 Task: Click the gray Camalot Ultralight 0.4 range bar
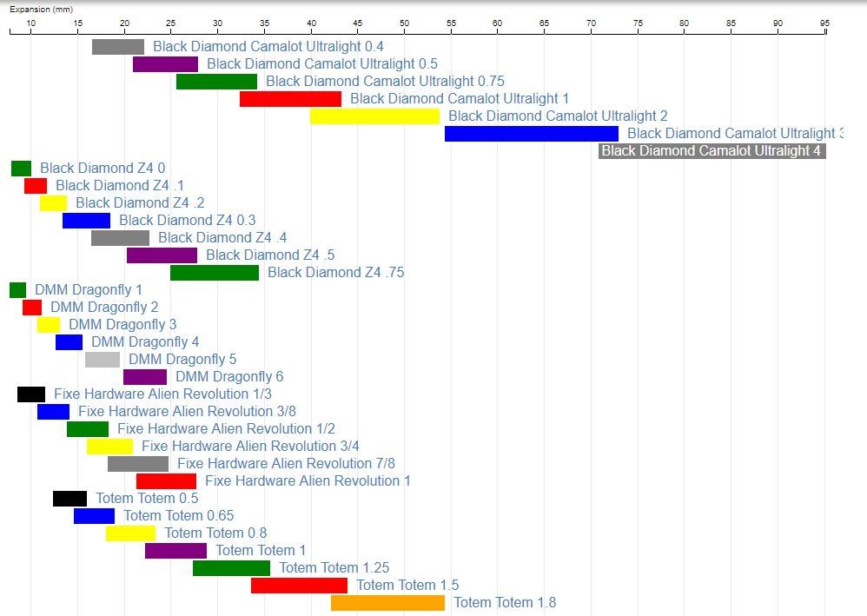[x=118, y=47]
